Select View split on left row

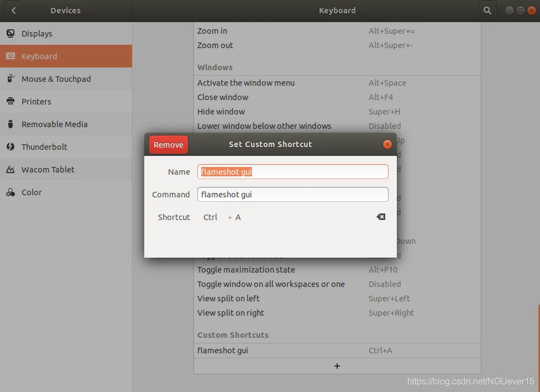tap(337, 299)
